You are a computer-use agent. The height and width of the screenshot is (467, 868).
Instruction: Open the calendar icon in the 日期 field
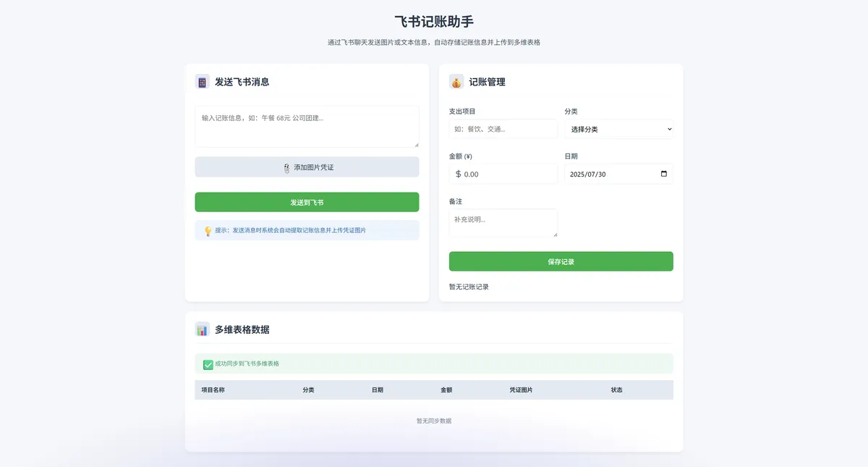pos(665,174)
